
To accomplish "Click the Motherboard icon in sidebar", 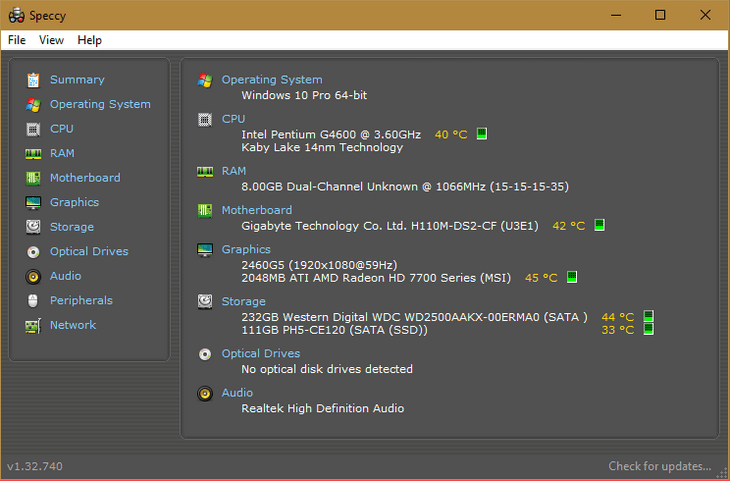I will click(x=33, y=178).
